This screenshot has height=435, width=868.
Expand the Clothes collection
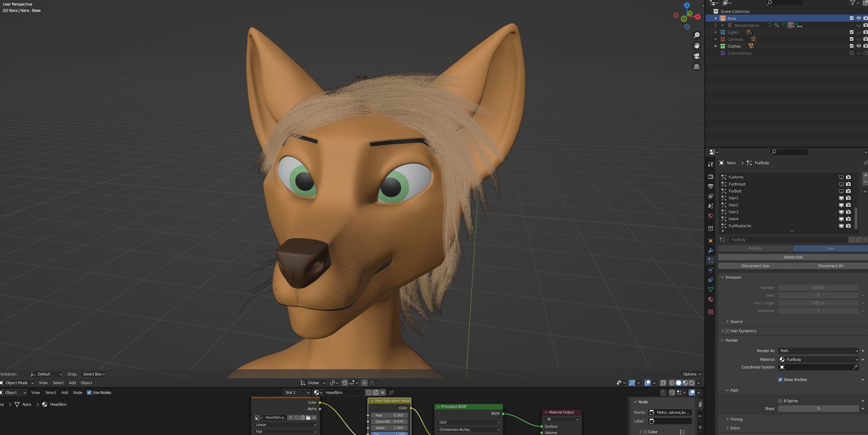(x=716, y=46)
